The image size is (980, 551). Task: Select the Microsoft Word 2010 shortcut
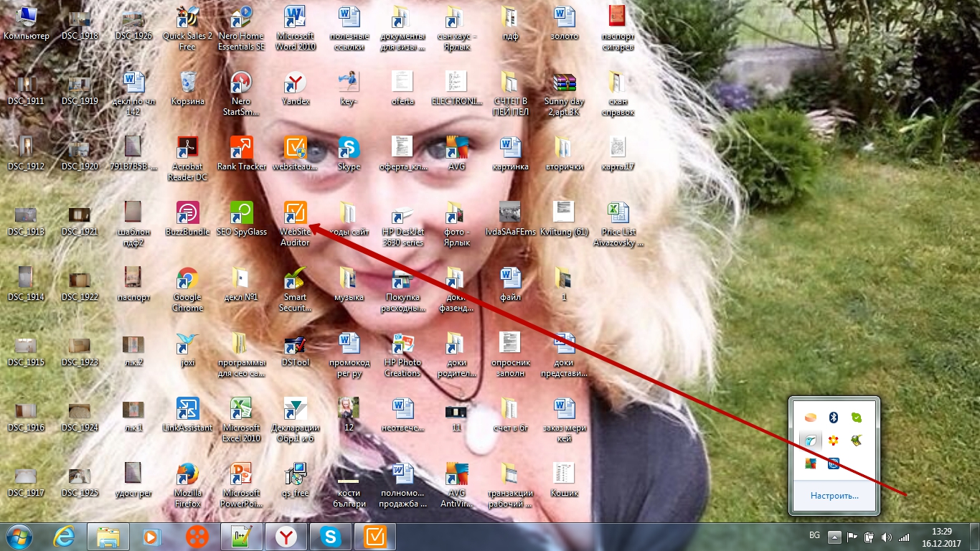(295, 18)
